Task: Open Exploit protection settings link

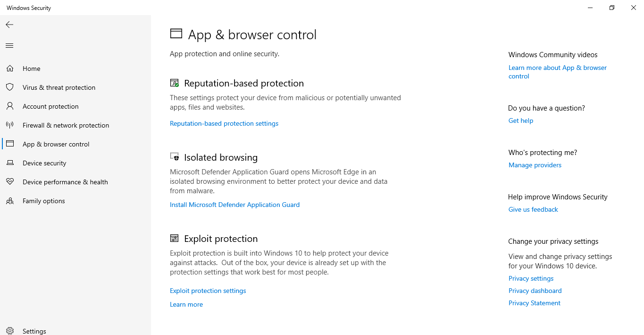Action: [208, 291]
